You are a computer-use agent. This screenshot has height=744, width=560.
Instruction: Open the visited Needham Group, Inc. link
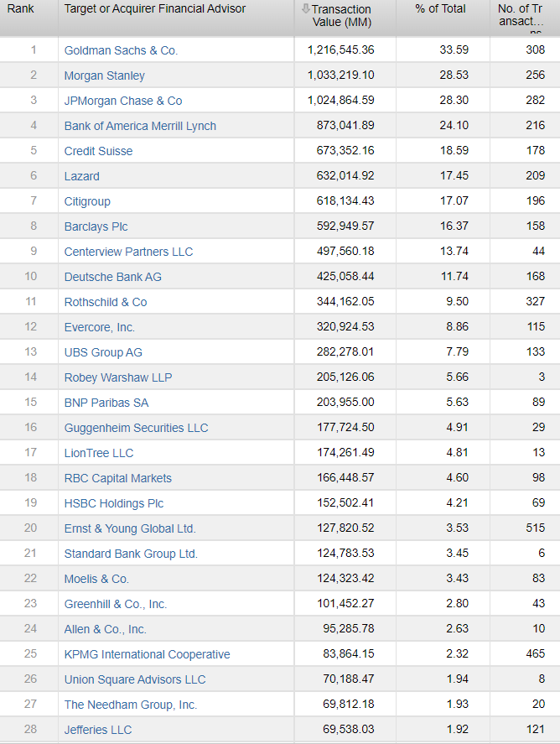tap(131, 705)
